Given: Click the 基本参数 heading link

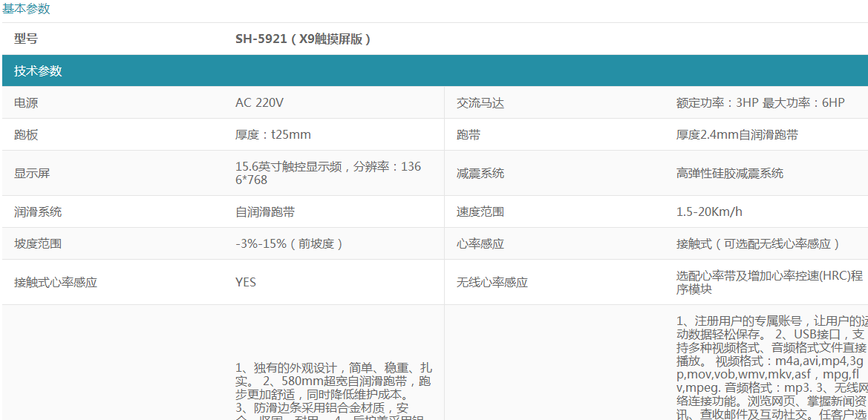Looking at the screenshot, I should (x=26, y=9).
